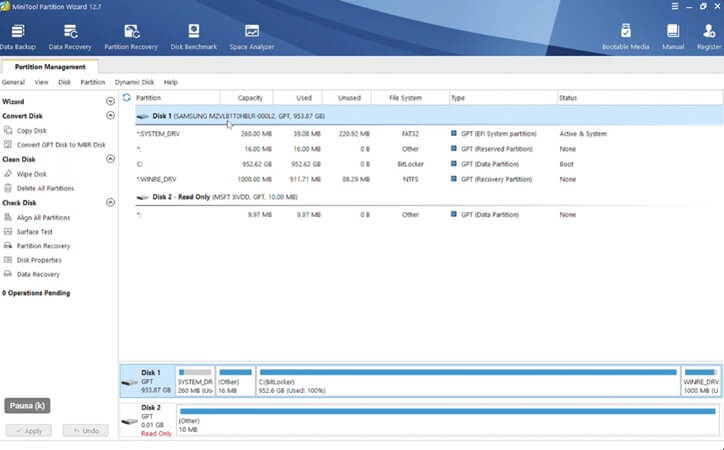Select the WINRE_DRV recovery partition row
The height and width of the screenshot is (450, 724).
tap(429, 180)
